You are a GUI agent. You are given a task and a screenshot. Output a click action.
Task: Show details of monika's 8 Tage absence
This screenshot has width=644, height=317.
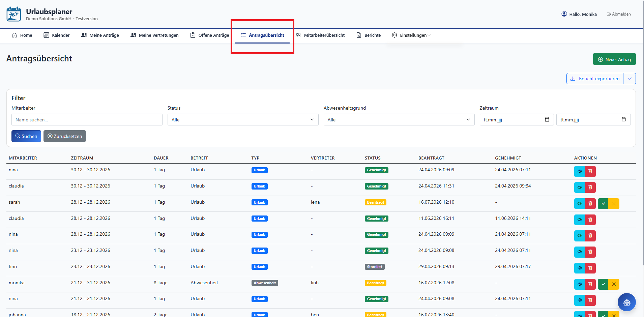579,284
